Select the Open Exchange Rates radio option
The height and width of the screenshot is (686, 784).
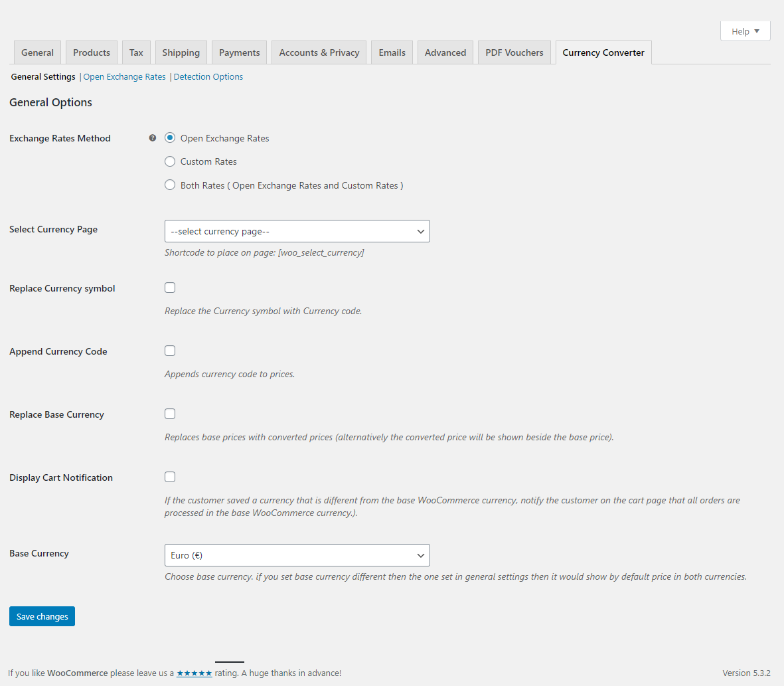170,138
